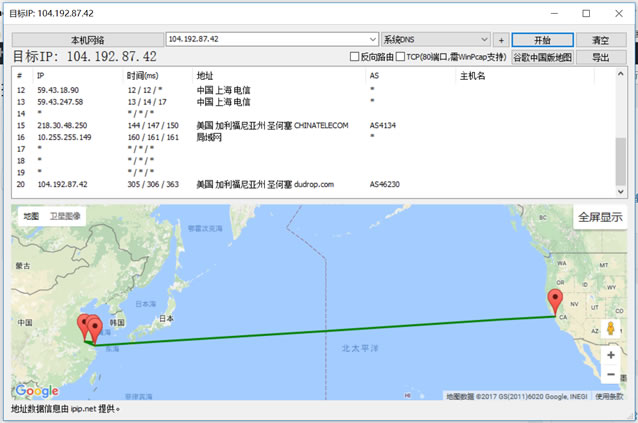Zoom in the map with plus icon
The height and width of the screenshot is (423, 638).
[611, 355]
